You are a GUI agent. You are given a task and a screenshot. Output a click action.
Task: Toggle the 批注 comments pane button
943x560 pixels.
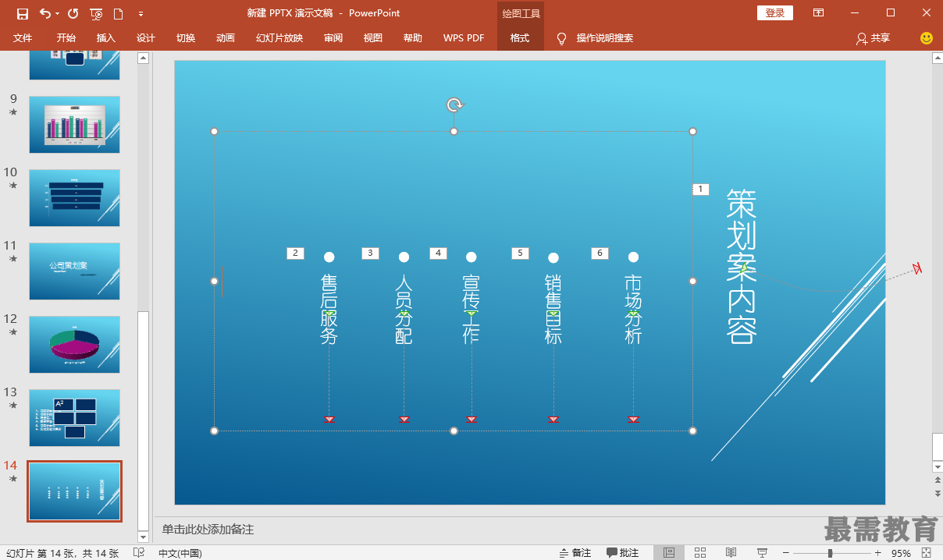(623, 553)
